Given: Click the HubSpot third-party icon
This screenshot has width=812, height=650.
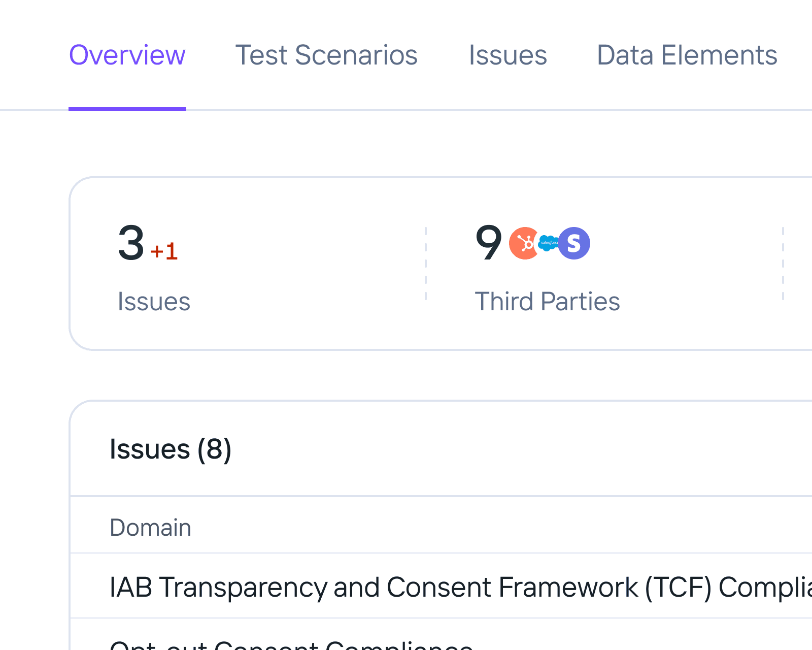Looking at the screenshot, I should pyautogui.click(x=523, y=243).
